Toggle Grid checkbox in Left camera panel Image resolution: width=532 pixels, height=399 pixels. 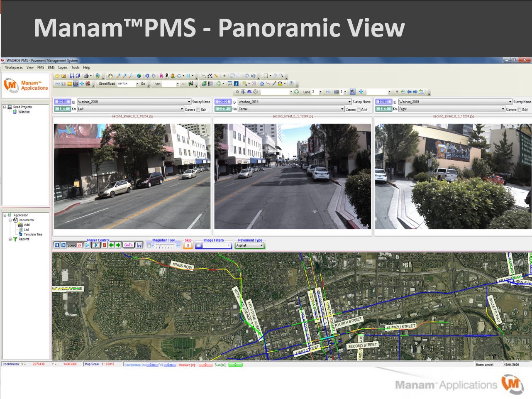(198, 110)
